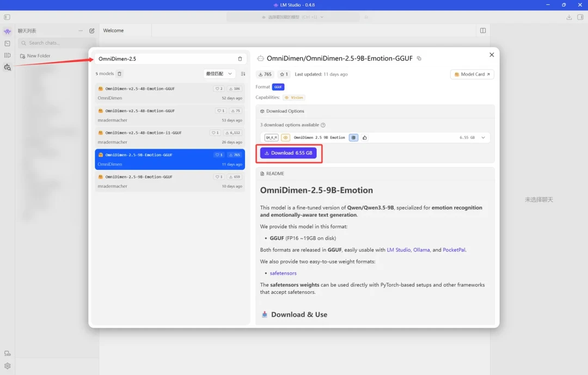Click the split view icon beside Welcome tab

pyautogui.click(x=483, y=30)
